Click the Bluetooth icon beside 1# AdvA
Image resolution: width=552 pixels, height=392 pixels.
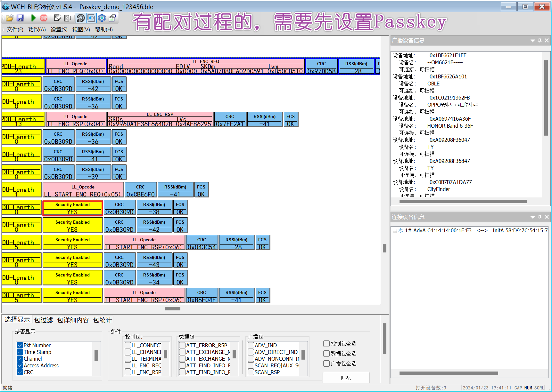[400, 230]
